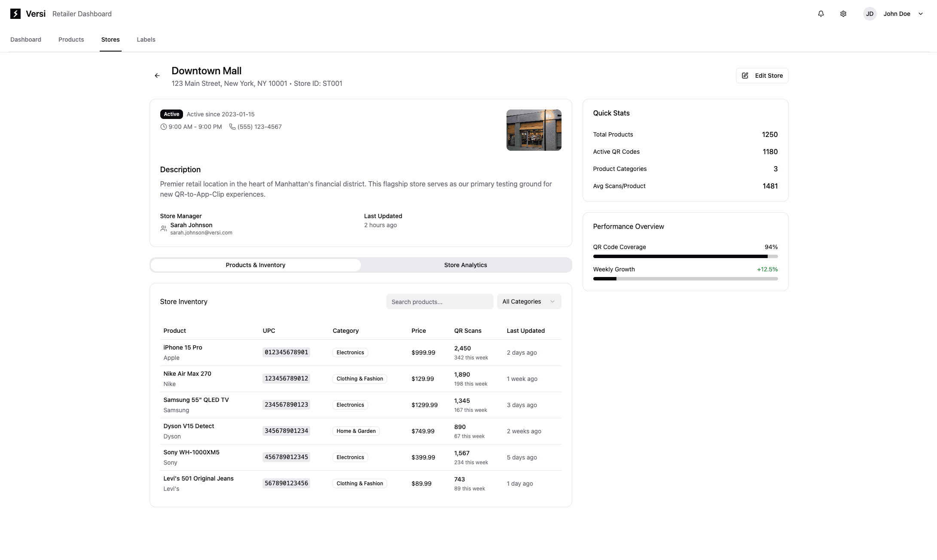937x560 pixels.
Task: Open the Products tab
Action: tap(71, 40)
